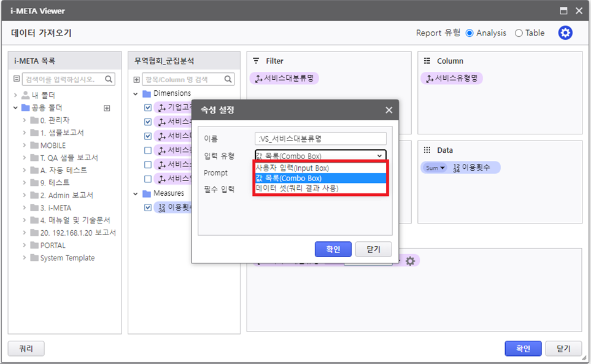This screenshot has width=591, height=364.
Task: Click collapse-all icon beside i-META list search
Action: coord(17,79)
